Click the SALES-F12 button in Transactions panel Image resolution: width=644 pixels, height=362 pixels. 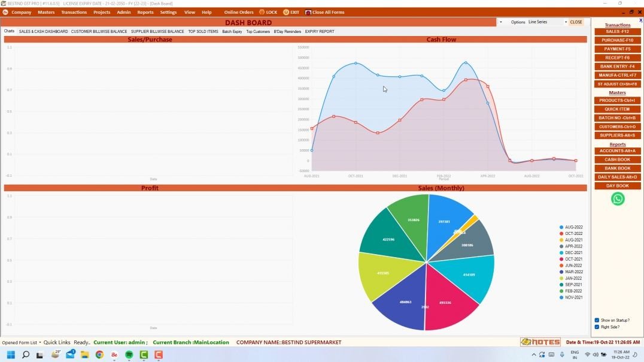click(617, 31)
